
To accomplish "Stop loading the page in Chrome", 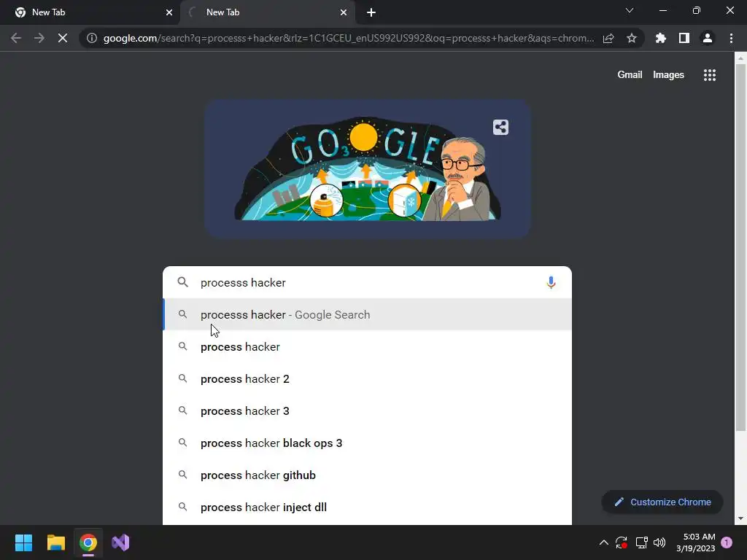I will pos(63,38).
